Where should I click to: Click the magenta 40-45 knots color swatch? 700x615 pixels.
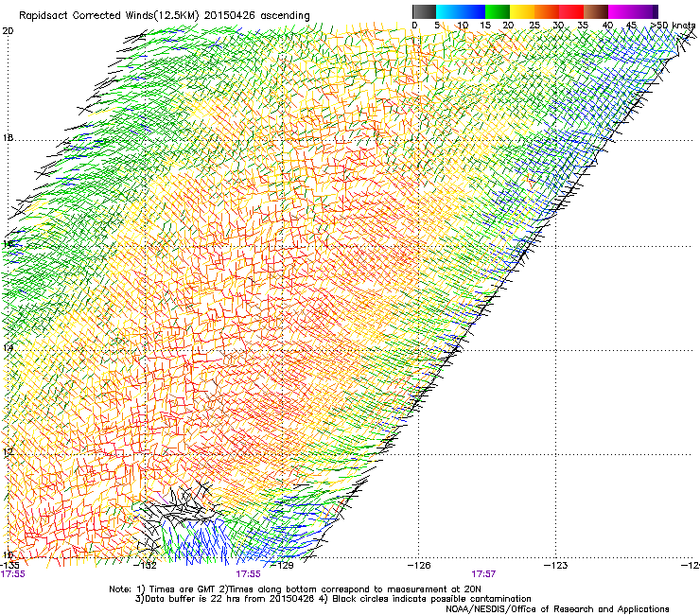(621, 11)
